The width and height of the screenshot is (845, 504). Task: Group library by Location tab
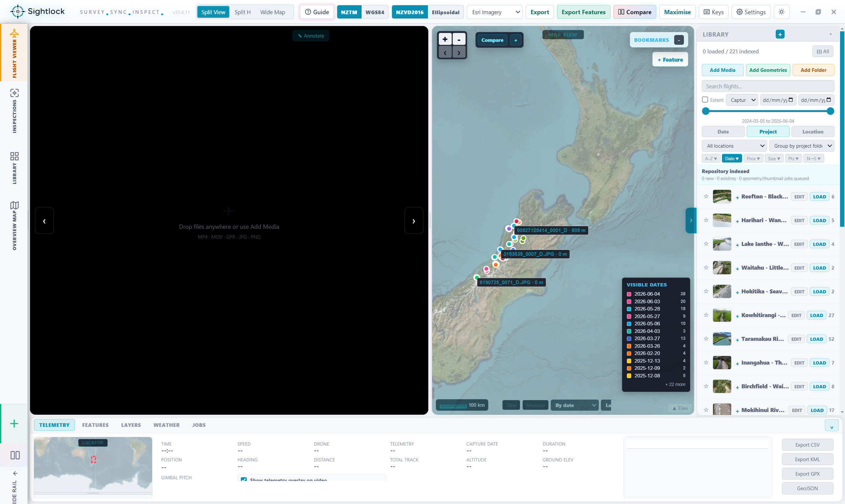pyautogui.click(x=813, y=132)
